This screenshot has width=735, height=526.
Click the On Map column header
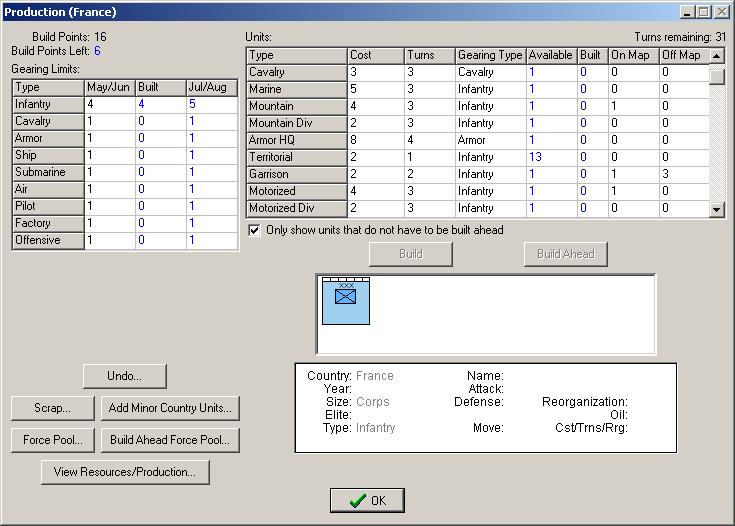pyautogui.click(x=634, y=55)
